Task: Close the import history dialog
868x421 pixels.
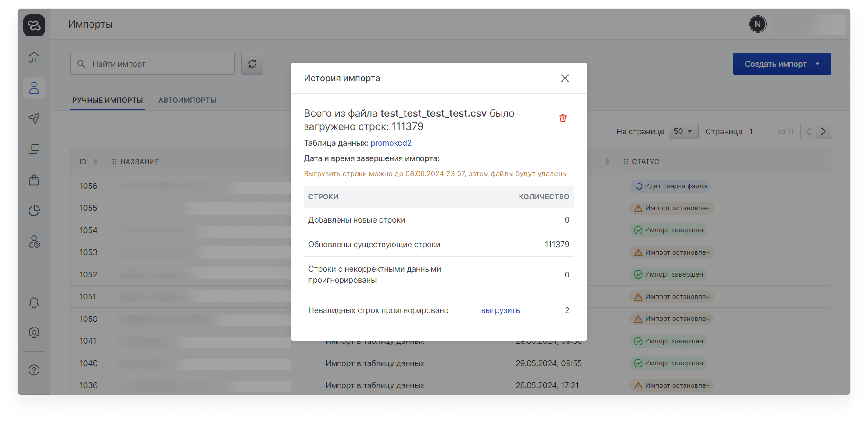Action: [565, 78]
